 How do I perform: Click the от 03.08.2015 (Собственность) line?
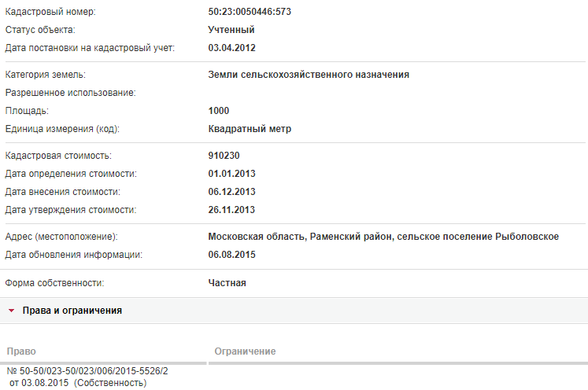78,383
